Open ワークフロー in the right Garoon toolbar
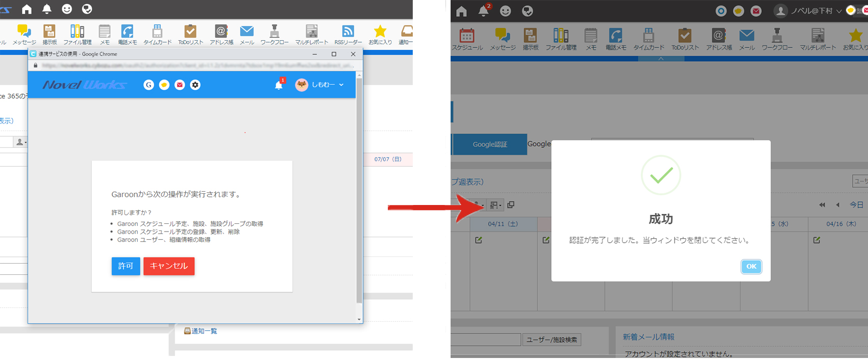 (x=777, y=39)
